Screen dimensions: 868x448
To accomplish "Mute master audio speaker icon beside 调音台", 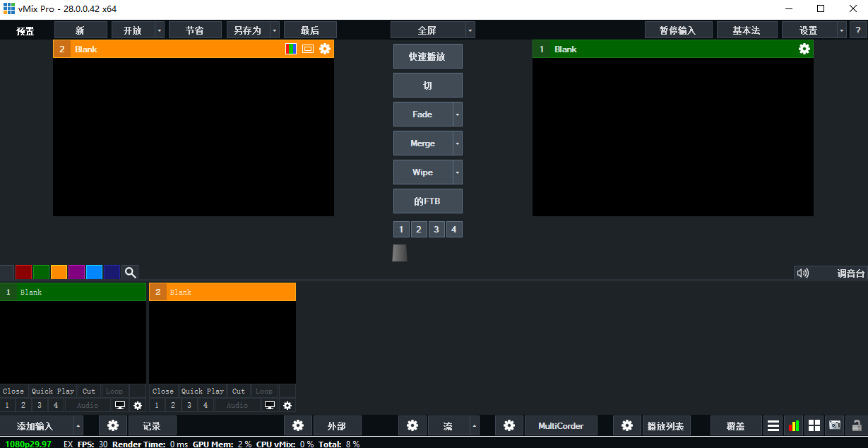I will [803, 273].
